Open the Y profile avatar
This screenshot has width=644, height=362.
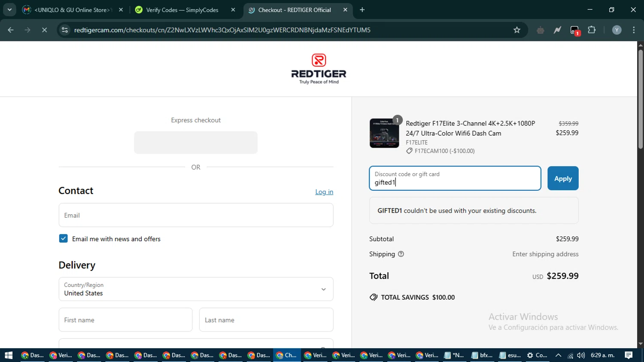(x=617, y=30)
